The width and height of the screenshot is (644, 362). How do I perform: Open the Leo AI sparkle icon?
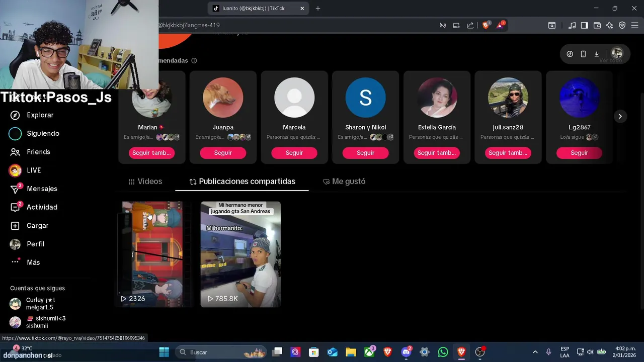click(x=610, y=25)
